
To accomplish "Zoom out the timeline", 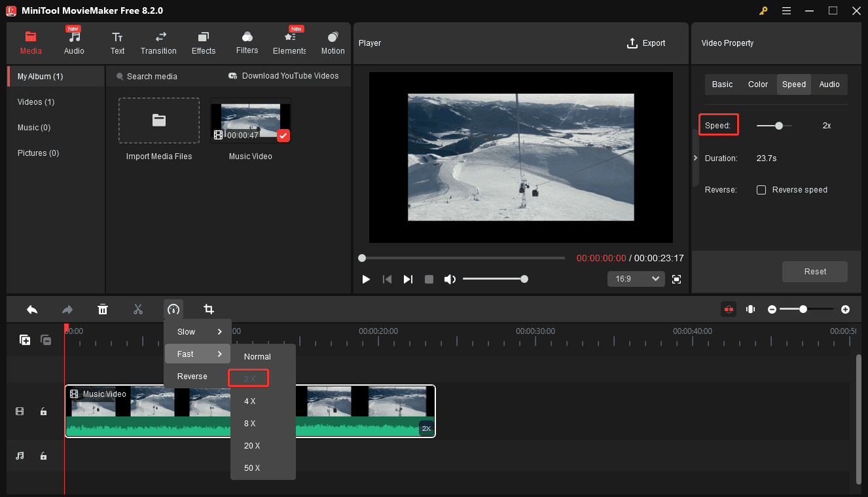I will pyautogui.click(x=772, y=309).
